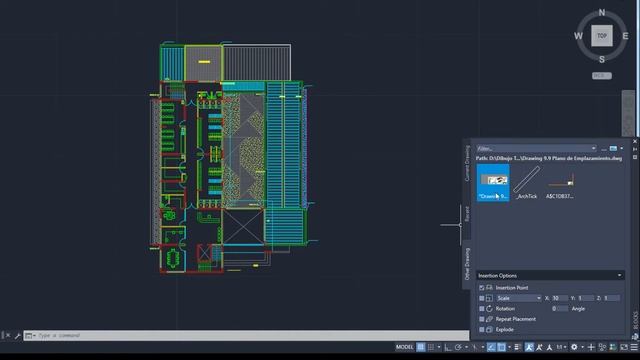Open isometric drafting dropdown arrow
The image size is (640, 360).
point(483,347)
